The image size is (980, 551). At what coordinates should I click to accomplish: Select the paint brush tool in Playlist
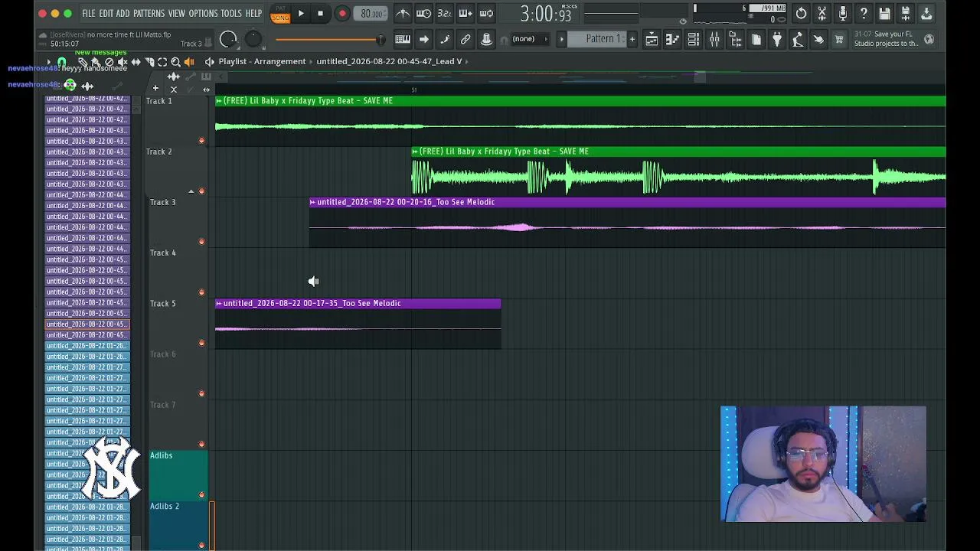pos(95,62)
